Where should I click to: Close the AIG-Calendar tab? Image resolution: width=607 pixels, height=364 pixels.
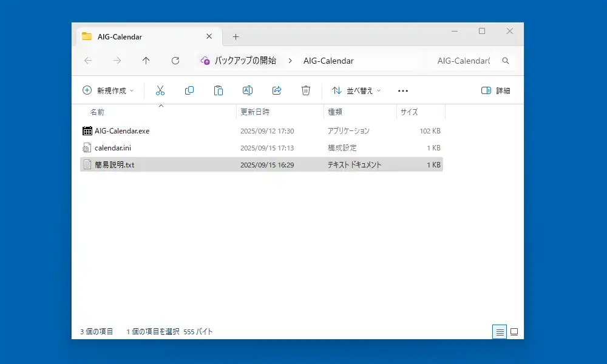point(209,36)
